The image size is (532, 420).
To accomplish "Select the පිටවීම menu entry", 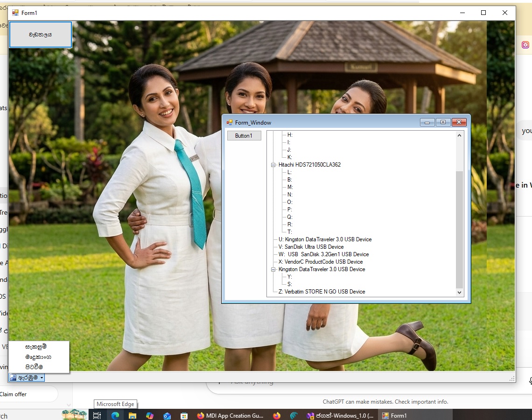I will click(34, 367).
